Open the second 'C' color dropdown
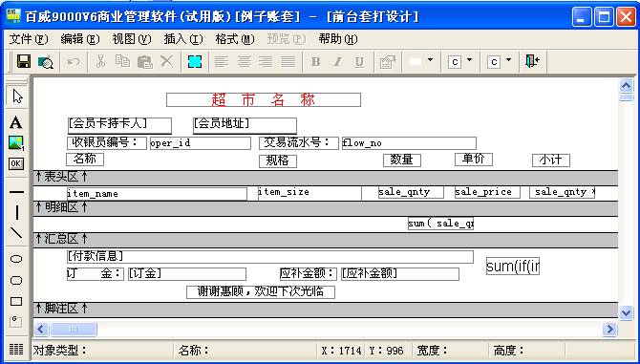 pyautogui.click(x=508, y=60)
